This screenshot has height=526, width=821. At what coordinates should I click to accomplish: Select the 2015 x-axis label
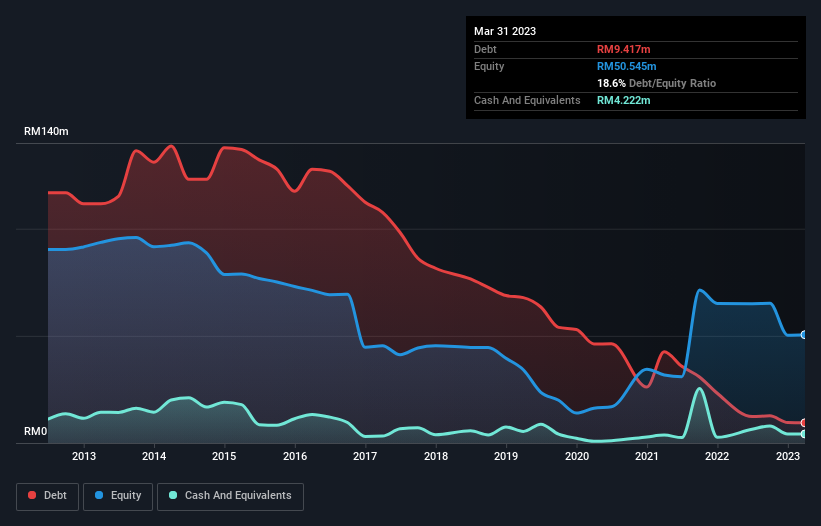224,456
